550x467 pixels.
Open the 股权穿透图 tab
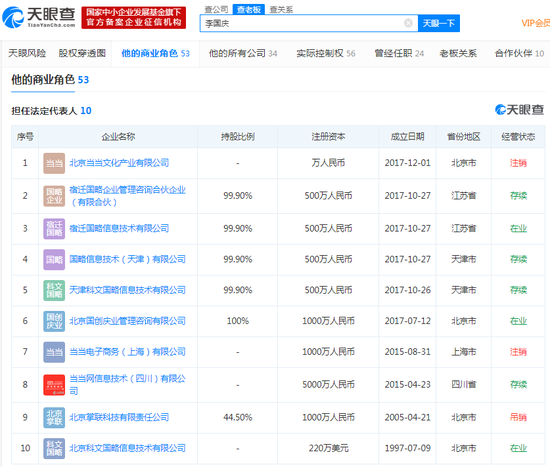[x=82, y=53]
